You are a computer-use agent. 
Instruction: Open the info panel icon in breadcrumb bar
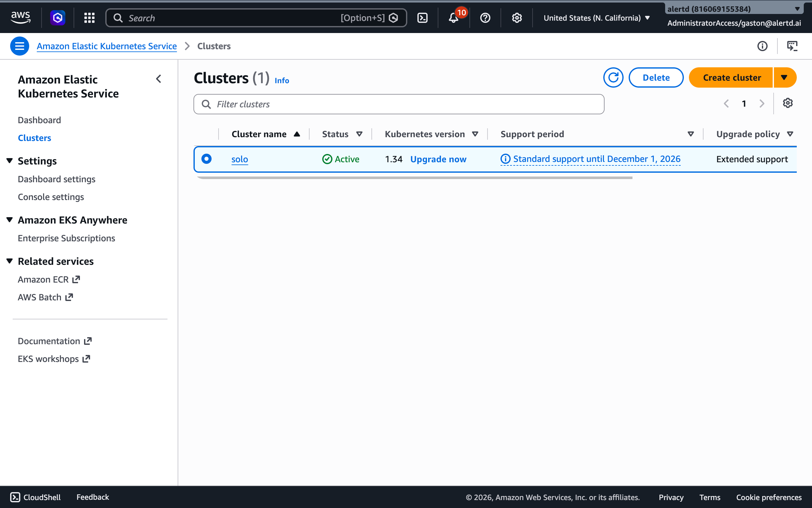[x=762, y=46]
